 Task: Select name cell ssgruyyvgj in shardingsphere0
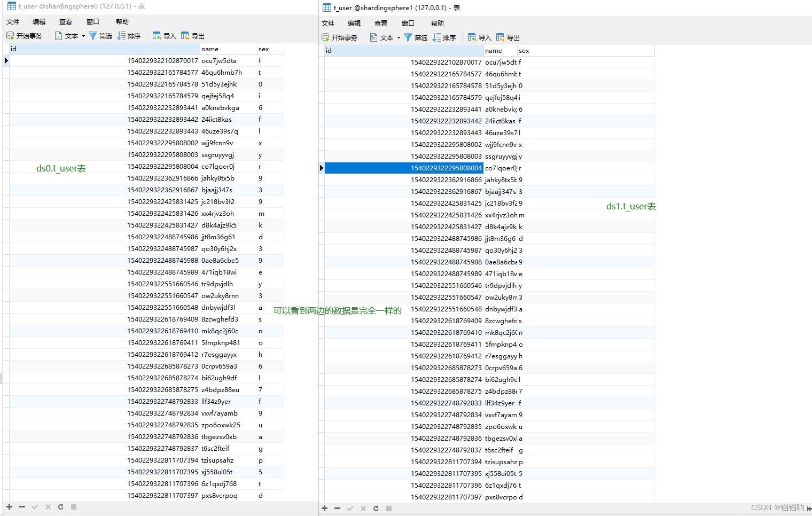click(229, 155)
